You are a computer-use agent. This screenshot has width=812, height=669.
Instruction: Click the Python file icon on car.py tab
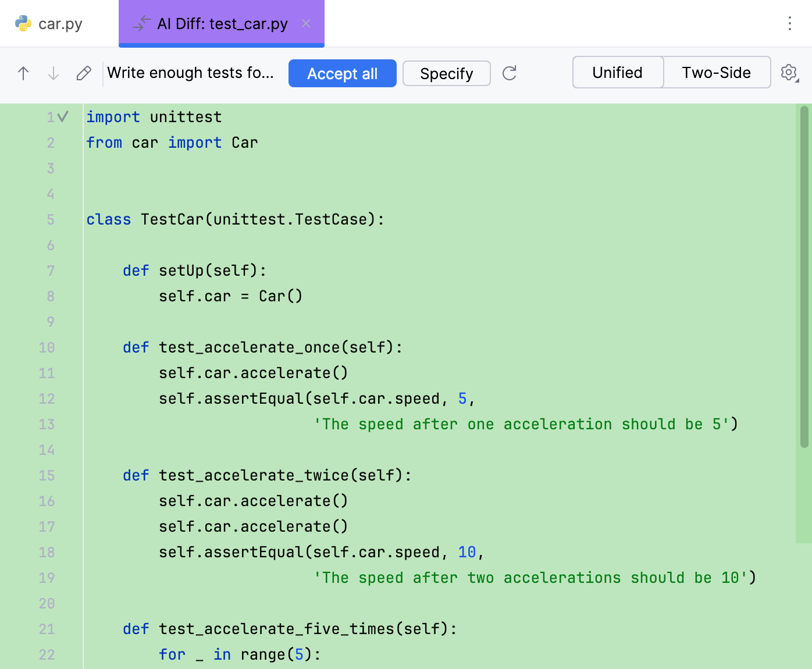[23, 23]
